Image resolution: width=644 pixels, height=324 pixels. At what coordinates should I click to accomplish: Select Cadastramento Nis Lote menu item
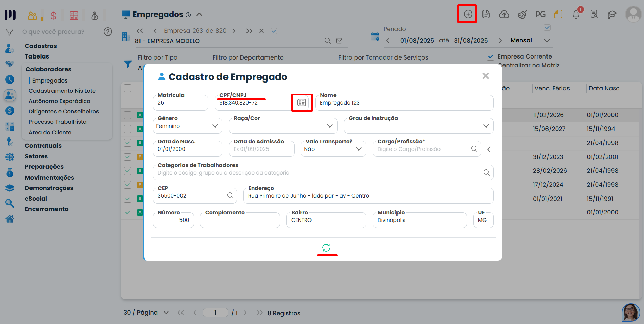(x=62, y=91)
